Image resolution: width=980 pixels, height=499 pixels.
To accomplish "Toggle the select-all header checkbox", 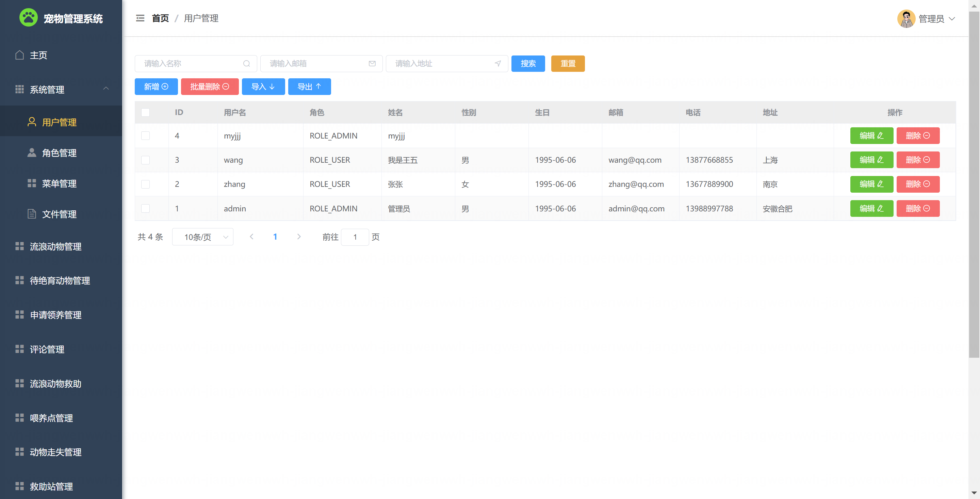I will [x=145, y=112].
